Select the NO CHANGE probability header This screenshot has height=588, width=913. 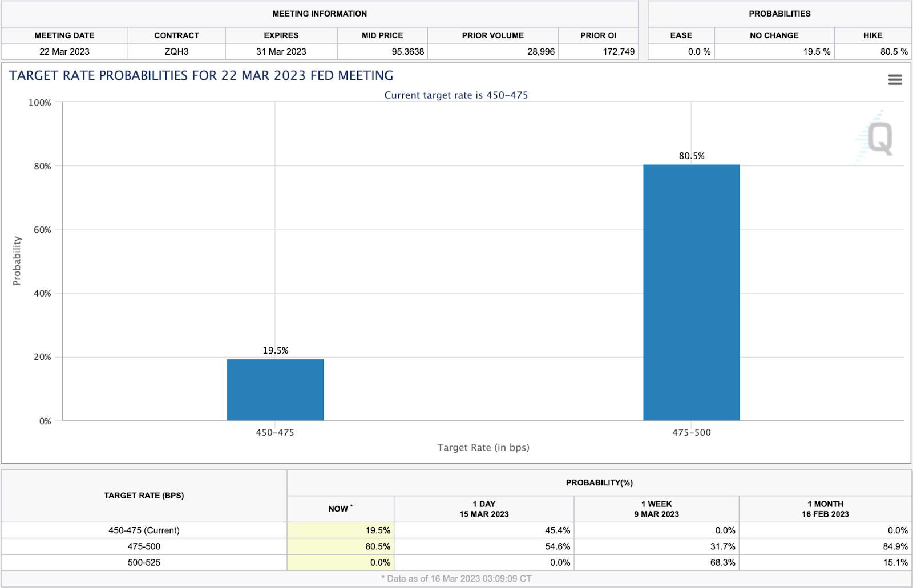tap(775, 35)
